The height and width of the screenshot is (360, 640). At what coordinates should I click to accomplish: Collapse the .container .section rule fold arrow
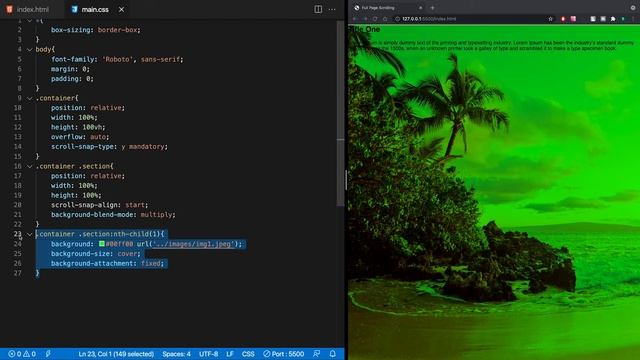tap(29, 167)
